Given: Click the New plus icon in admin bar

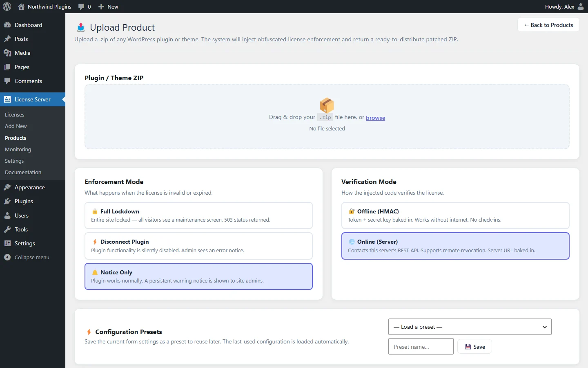Looking at the screenshot, I should click(x=101, y=7).
